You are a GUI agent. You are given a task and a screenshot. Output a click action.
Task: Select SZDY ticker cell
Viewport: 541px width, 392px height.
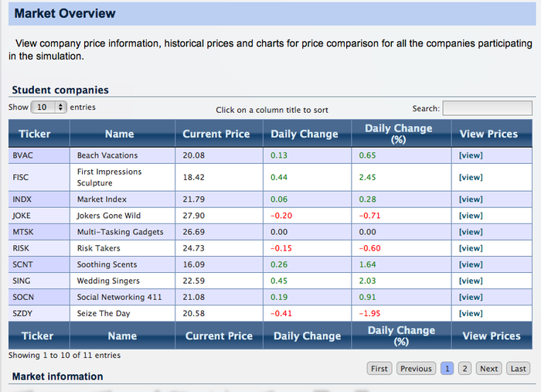tap(39, 313)
